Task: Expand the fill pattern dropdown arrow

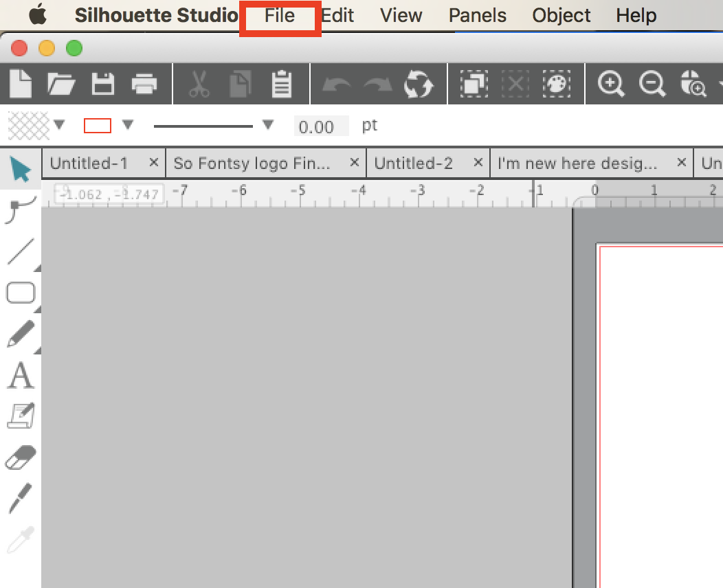Action: coord(59,124)
